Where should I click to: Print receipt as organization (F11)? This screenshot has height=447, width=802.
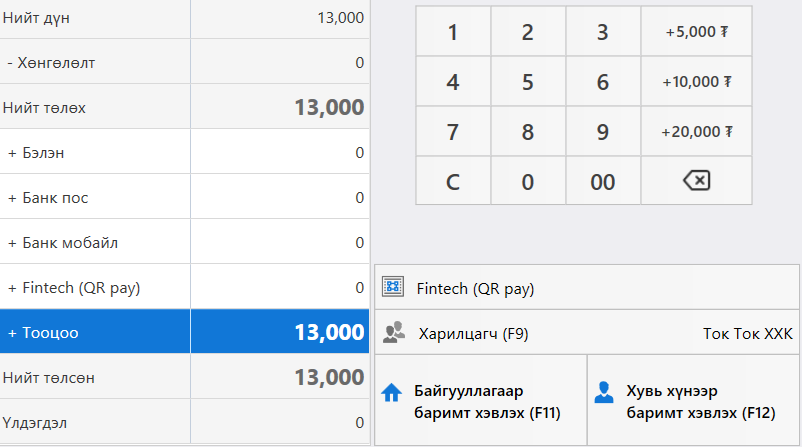tap(481, 400)
